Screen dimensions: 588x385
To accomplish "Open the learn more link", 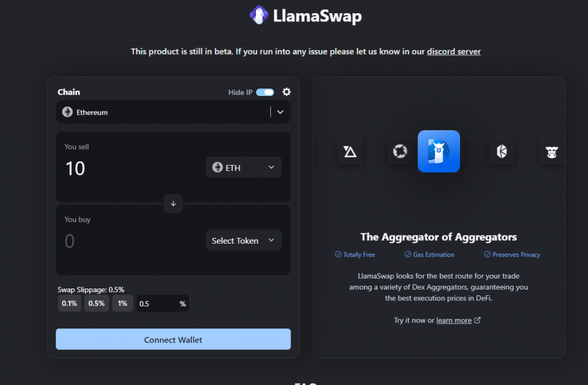I will 454,321.
